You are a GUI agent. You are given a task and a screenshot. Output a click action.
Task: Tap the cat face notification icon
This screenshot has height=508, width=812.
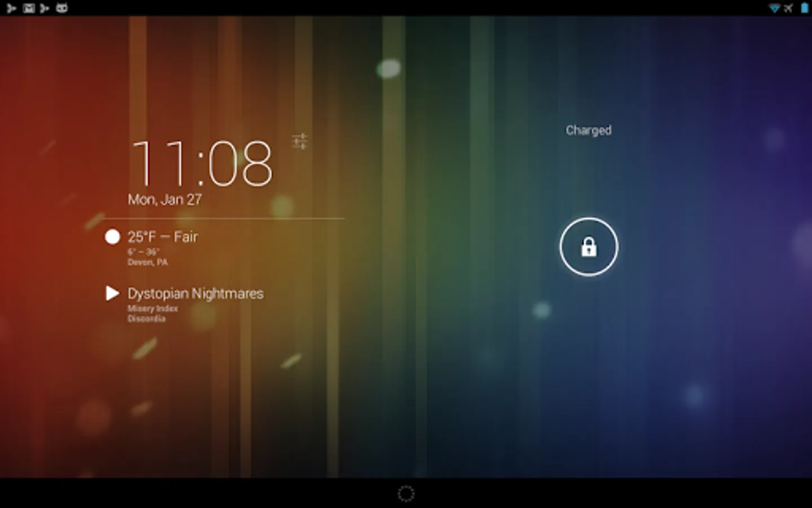tap(61, 8)
